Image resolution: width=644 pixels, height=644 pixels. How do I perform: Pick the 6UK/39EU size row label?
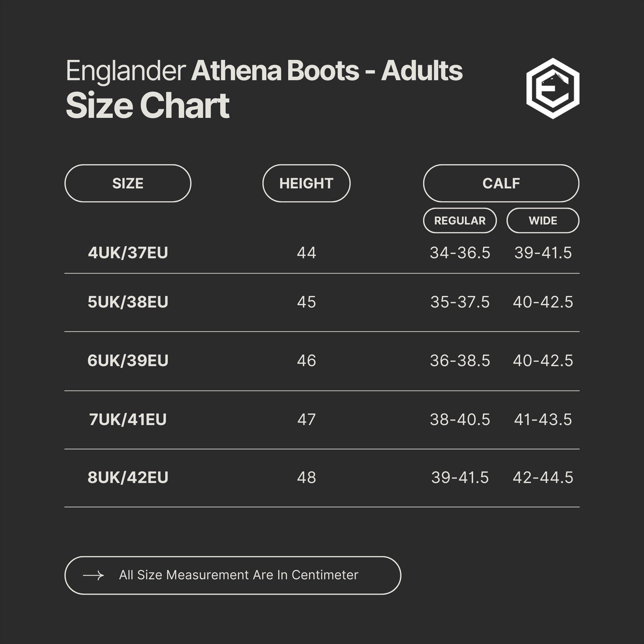point(128,361)
